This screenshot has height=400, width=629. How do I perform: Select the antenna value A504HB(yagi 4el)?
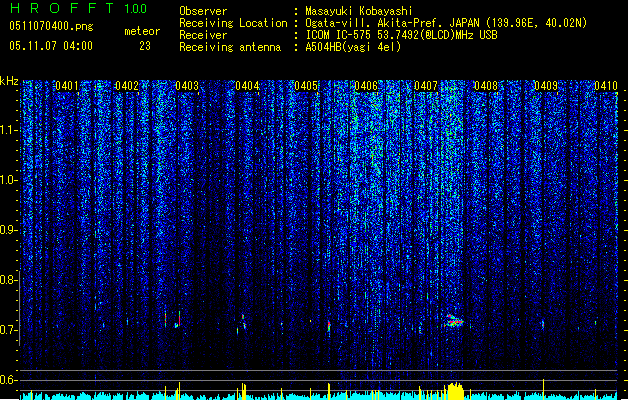click(x=353, y=47)
